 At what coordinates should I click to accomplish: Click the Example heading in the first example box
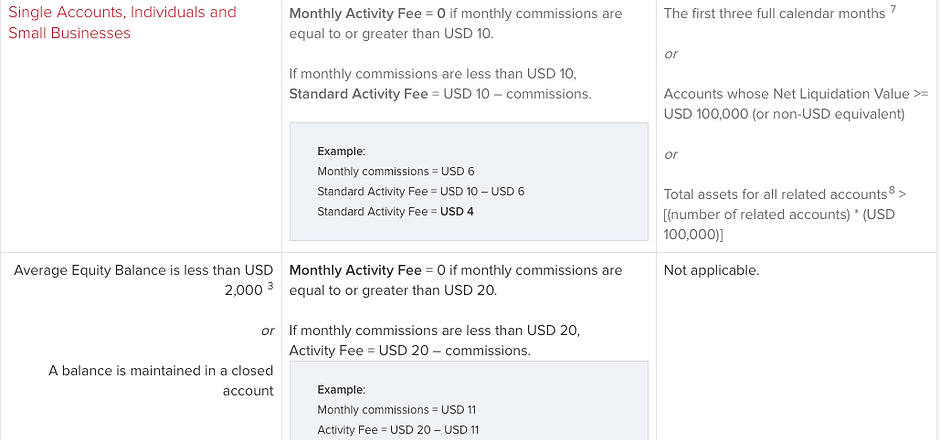pos(341,151)
